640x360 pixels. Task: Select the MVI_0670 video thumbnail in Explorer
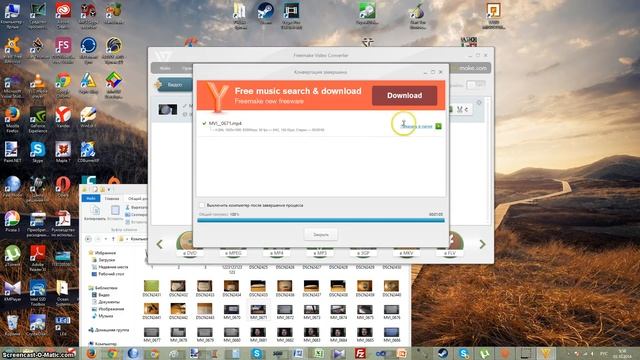(x=231, y=312)
